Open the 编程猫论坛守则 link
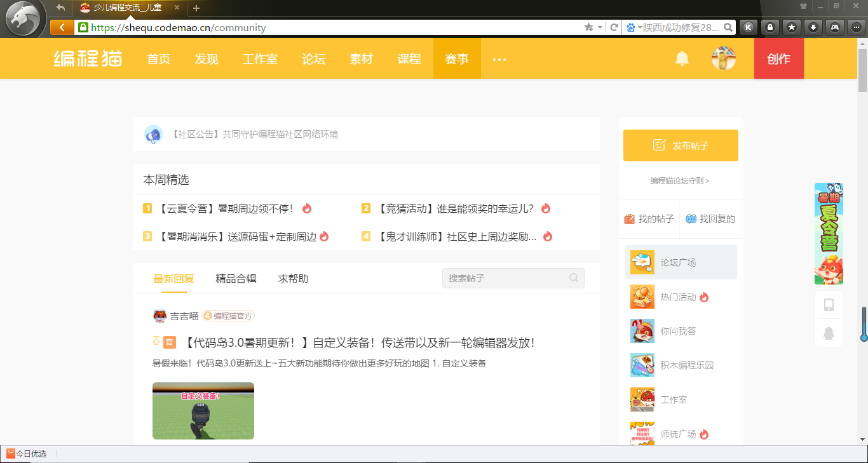The height and width of the screenshot is (463, 868). click(x=680, y=181)
